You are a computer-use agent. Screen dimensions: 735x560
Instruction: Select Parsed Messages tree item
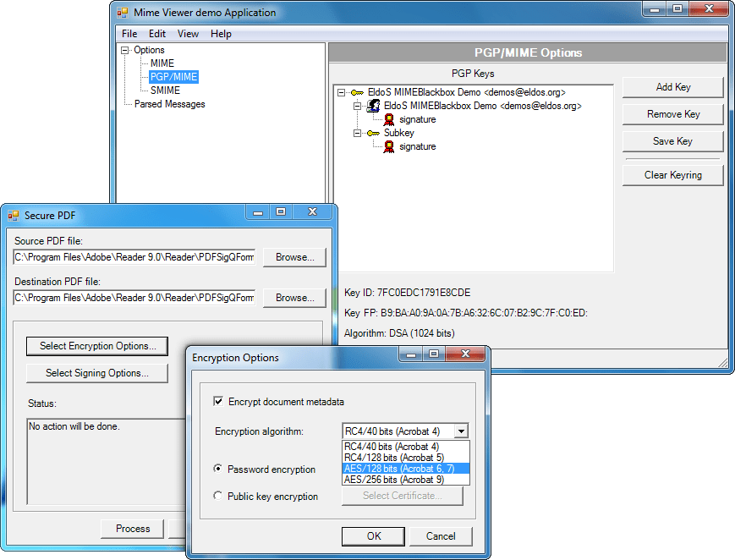170,104
